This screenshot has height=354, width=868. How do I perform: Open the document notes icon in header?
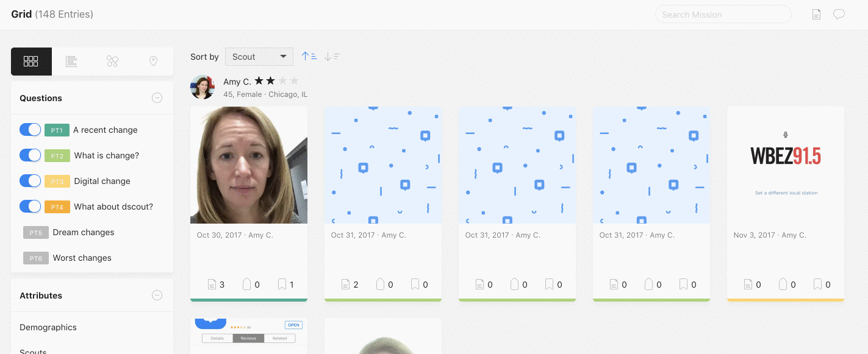816,15
